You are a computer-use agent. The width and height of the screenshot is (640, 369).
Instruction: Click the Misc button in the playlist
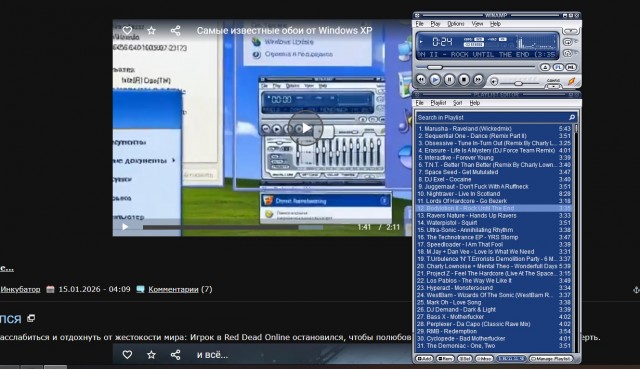click(x=484, y=358)
